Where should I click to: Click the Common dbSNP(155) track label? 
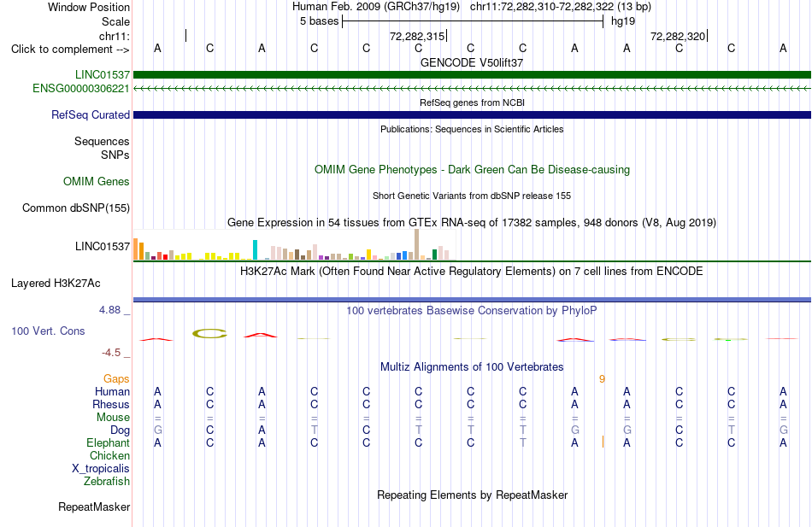[75, 208]
